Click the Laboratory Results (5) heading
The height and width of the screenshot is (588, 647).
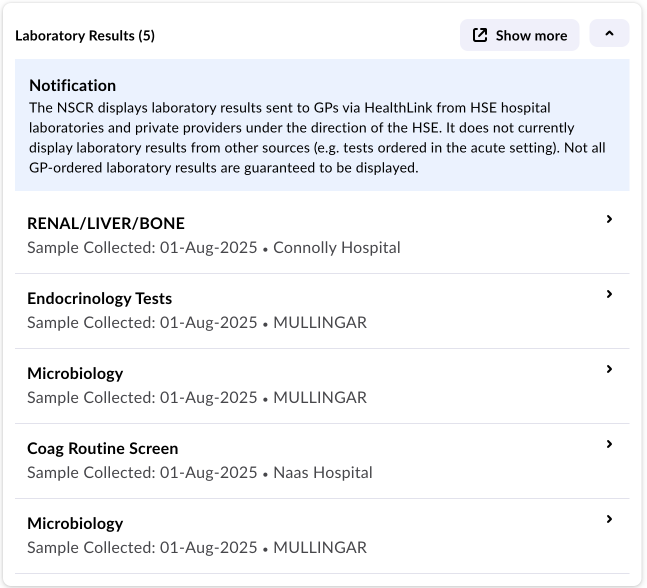coord(85,36)
